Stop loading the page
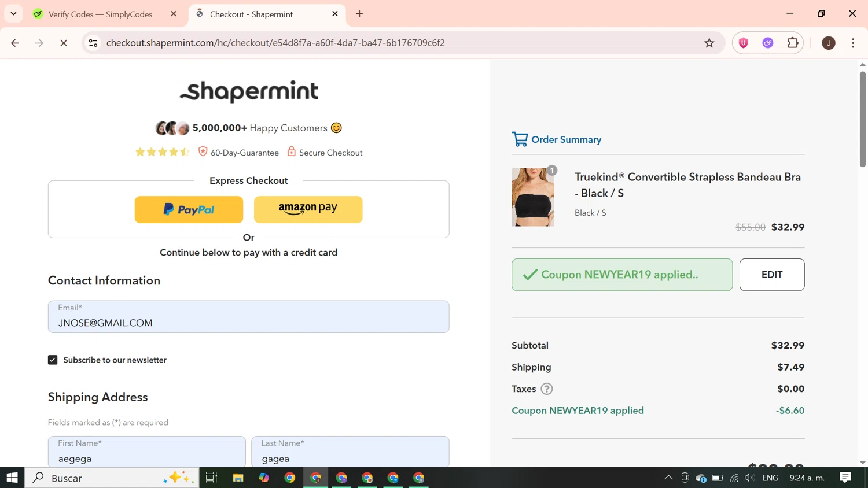The image size is (868, 488). pyautogui.click(x=64, y=43)
